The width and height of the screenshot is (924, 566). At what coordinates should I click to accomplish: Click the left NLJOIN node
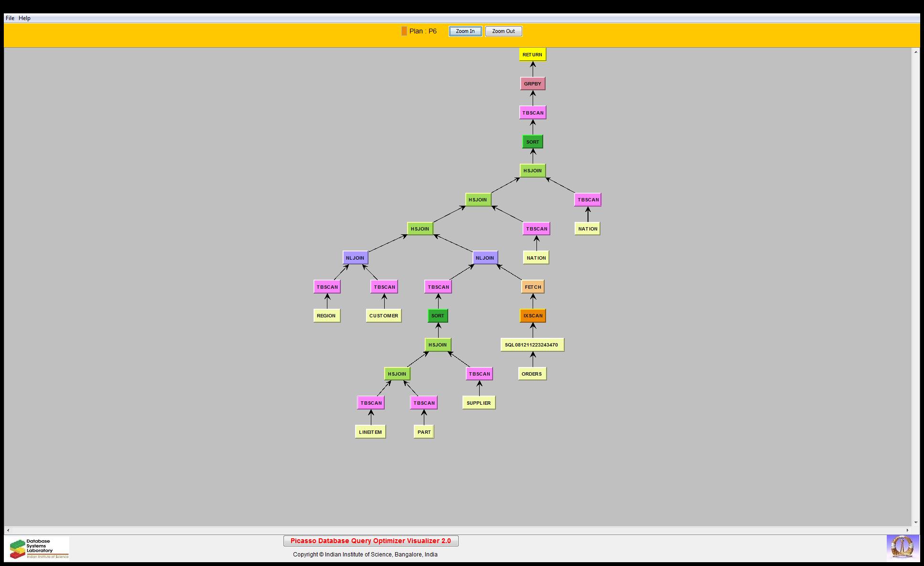pos(355,258)
